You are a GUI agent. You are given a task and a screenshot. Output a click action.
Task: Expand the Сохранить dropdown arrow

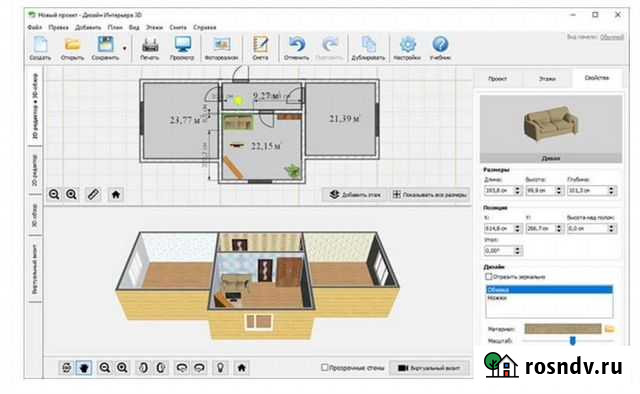click(x=124, y=48)
